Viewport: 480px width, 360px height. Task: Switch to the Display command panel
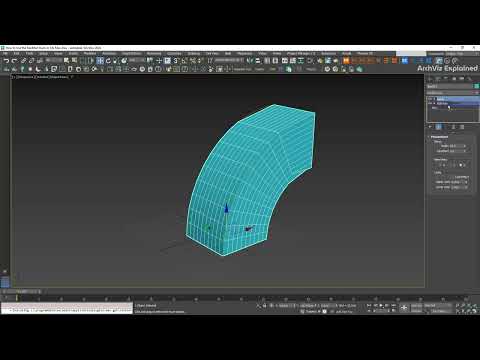462,79
